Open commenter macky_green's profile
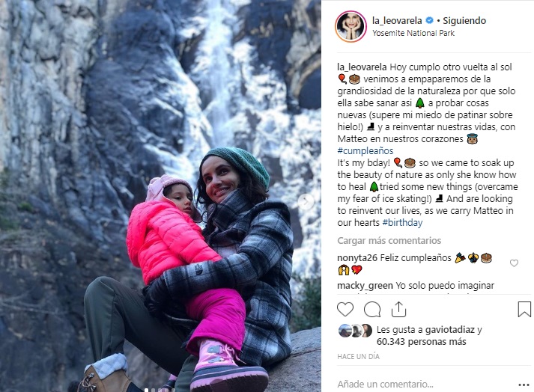The height and width of the screenshot is (392, 534). tap(365, 286)
